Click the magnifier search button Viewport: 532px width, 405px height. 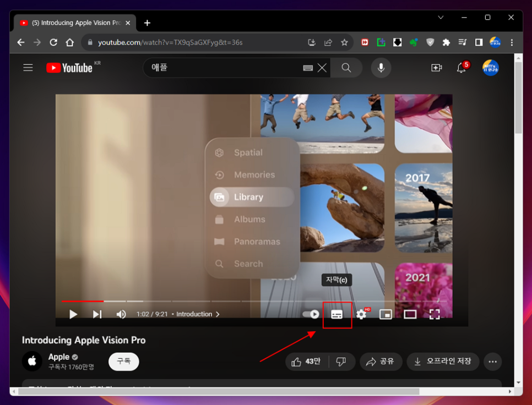coord(346,68)
